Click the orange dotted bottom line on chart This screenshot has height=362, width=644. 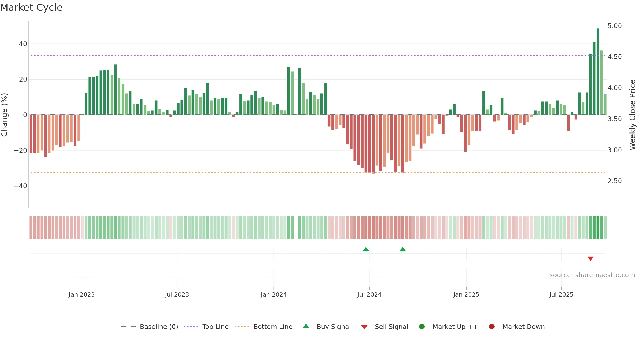tap(318, 172)
